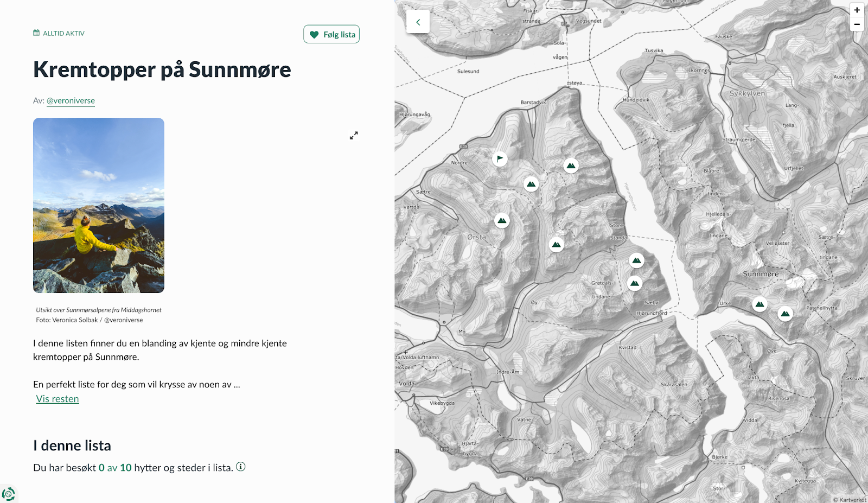Select the mountain marker between Ørsta and Standal

[556, 245]
